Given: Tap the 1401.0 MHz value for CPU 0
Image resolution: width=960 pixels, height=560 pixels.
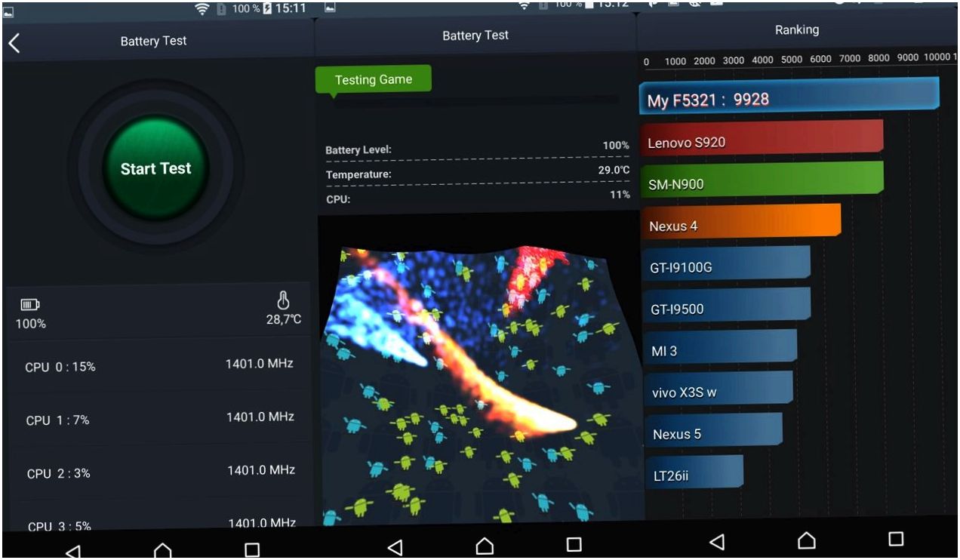Looking at the screenshot, I should coord(260,364).
